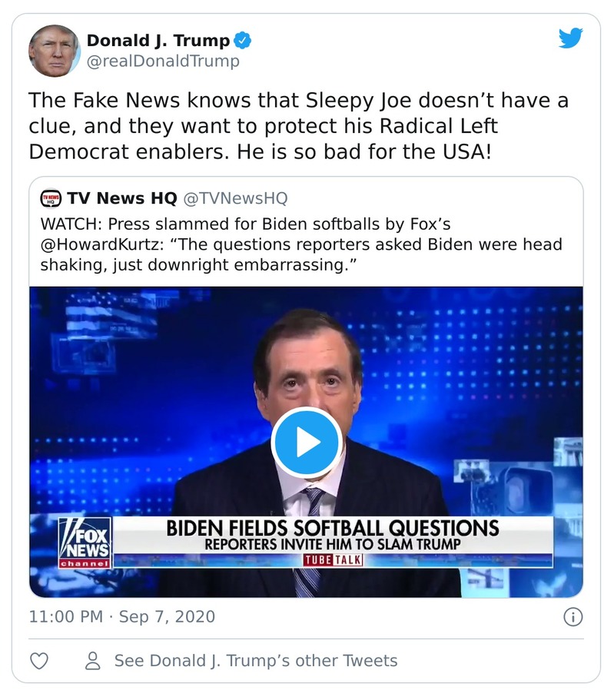
Task: Visit the @realDonaldTrump handle
Action: (163, 61)
